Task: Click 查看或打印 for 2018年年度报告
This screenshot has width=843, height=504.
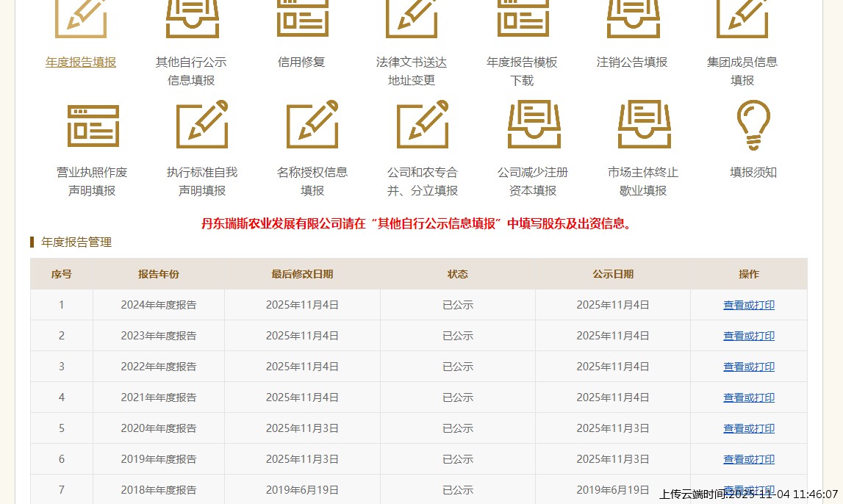Action: point(748,489)
